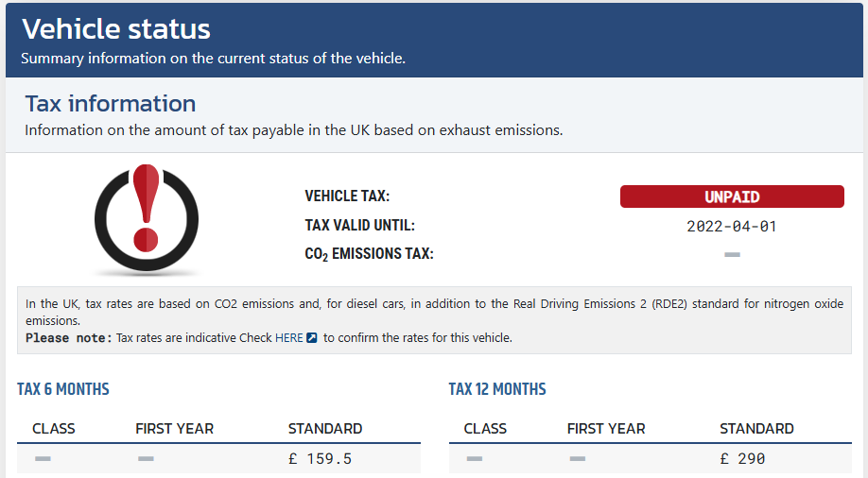Click the £ 159.5 standard tax value
Screen dimensions: 868x478
pyautogui.click(x=320, y=459)
